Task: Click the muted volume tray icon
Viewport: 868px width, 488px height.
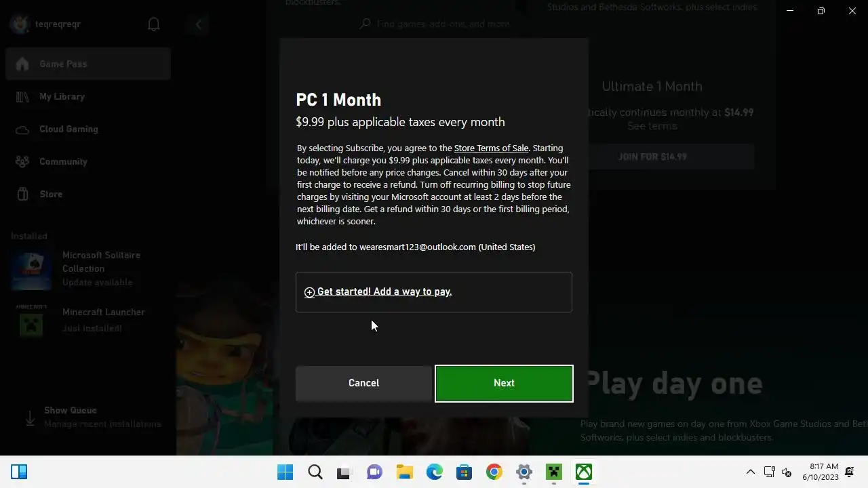Action: [787, 472]
